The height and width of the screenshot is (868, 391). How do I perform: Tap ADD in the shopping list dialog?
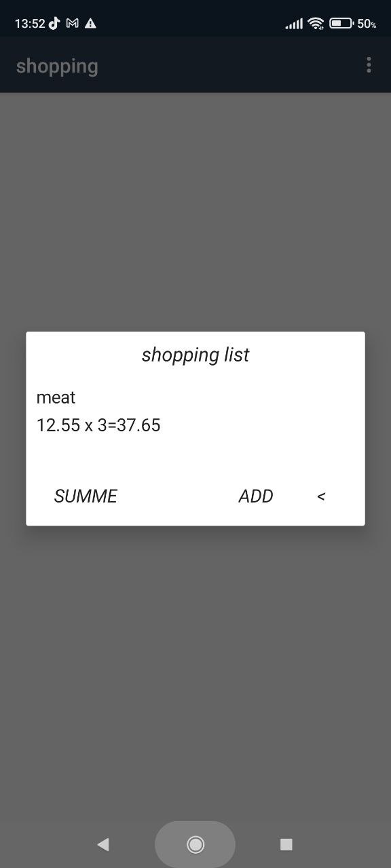click(256, 496)
